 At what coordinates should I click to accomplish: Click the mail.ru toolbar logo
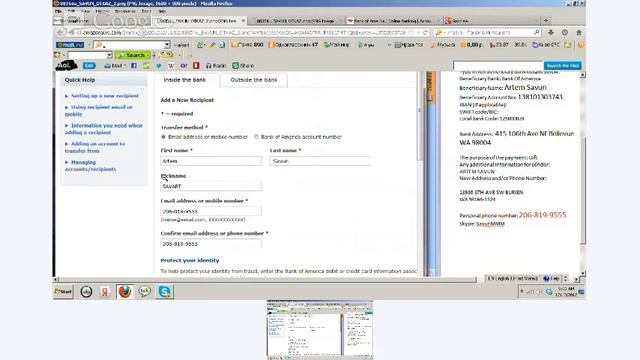point(70,45)
